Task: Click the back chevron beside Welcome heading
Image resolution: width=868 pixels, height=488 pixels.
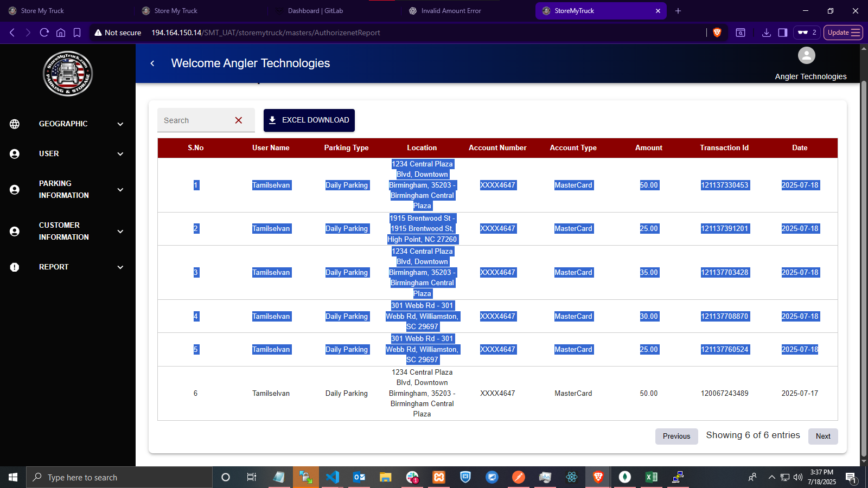Action: [152, 63]
